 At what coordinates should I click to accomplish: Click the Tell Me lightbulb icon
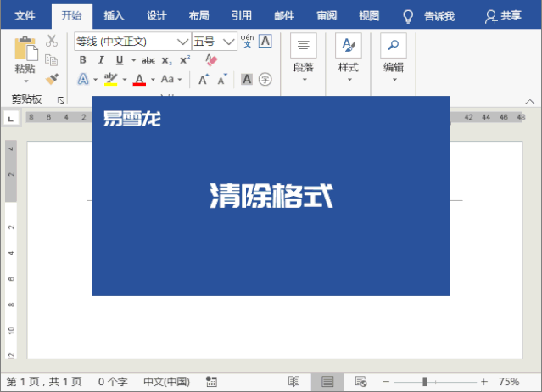tap(408, 16)
